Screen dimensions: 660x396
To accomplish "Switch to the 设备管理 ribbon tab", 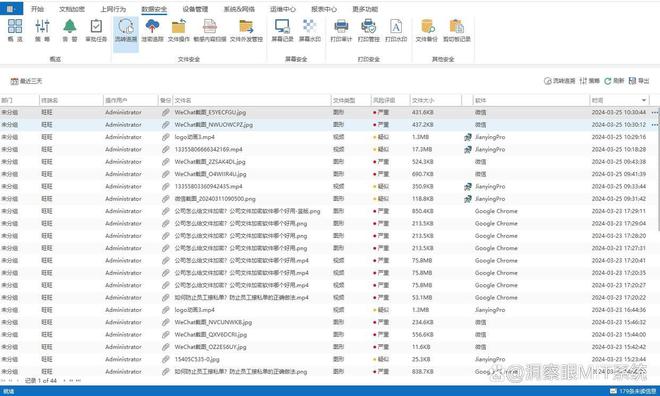I will (x=195, y=9).
